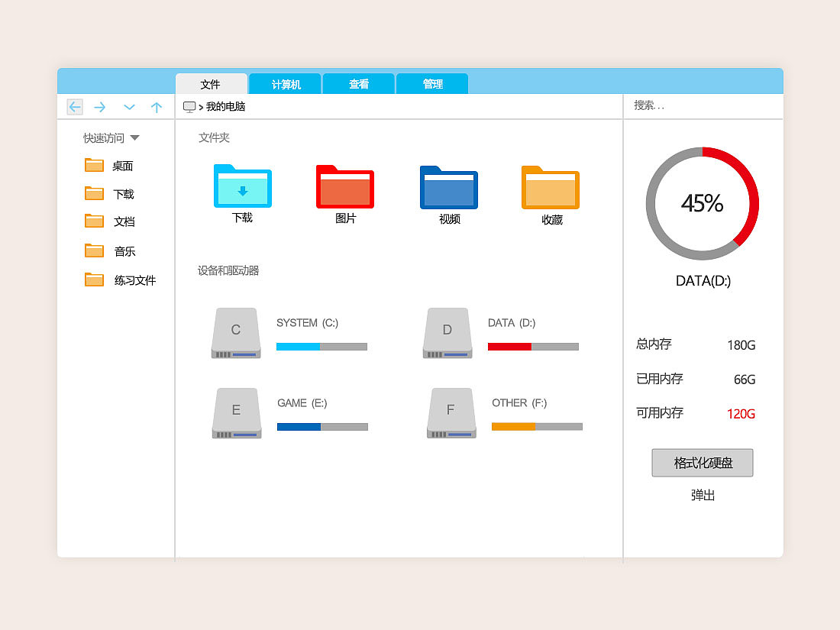840x630 pixels.
Task: Switch to the 管理 tab
Action: coord(432,84)
